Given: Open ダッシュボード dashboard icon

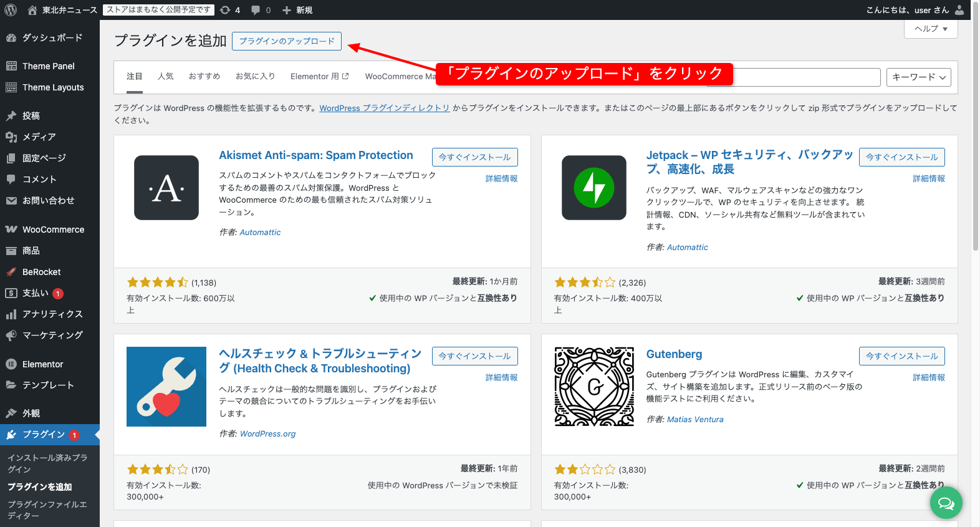Looking at the screenshot, I should [11, 38].
